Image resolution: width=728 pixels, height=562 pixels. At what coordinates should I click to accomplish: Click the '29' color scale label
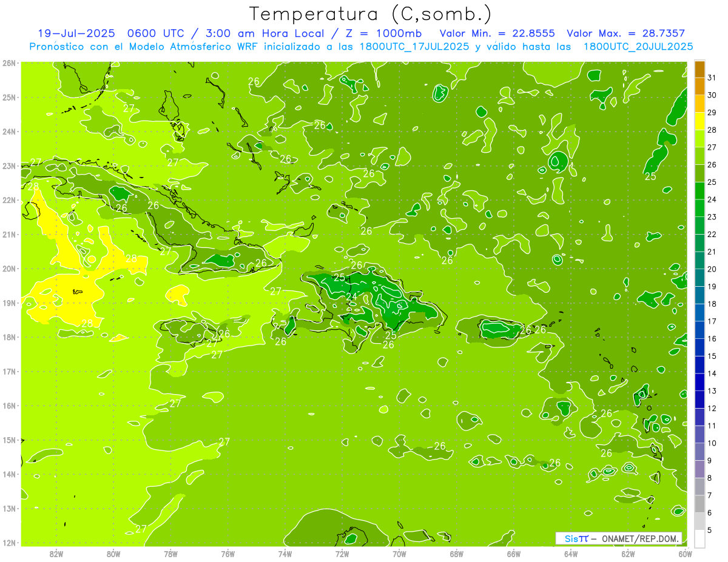coord(712,112)
